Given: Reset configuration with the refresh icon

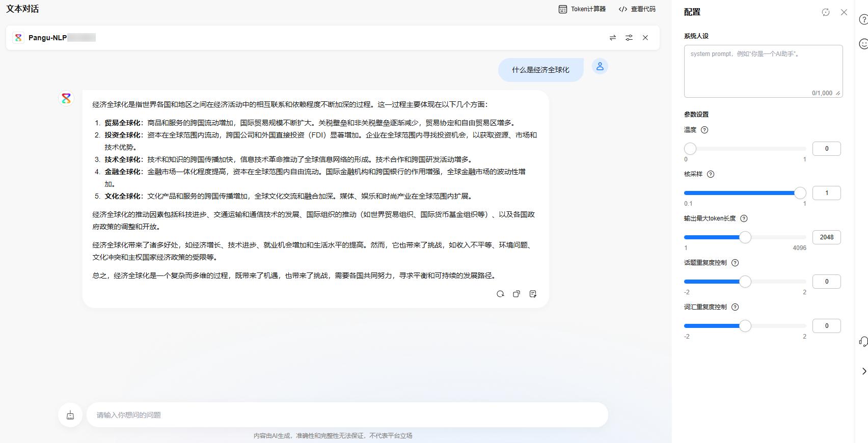Looking at the screenshot, I should click(x=826, y=12).
